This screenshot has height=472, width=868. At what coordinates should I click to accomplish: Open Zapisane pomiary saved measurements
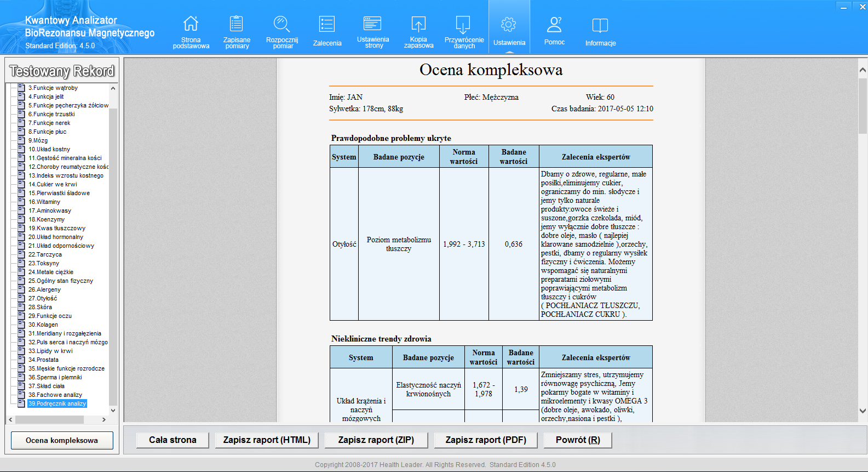pyautogui.click(x=237, y=32)
